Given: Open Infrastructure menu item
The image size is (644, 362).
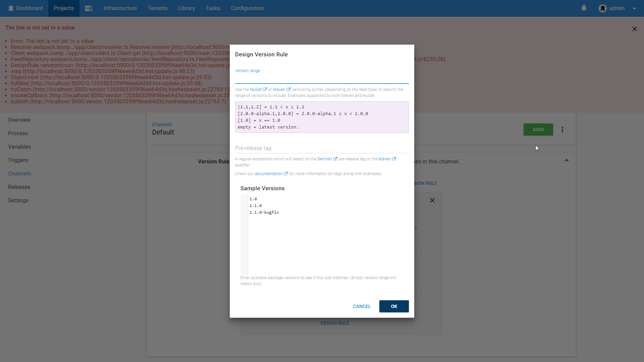Looking at the screenshot, I should [x=120, y=8].
